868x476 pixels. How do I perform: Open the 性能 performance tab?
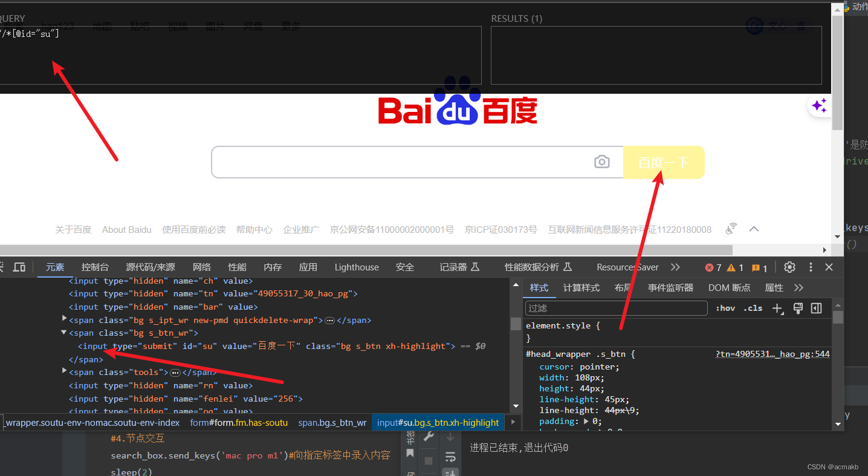coord(237,267)
